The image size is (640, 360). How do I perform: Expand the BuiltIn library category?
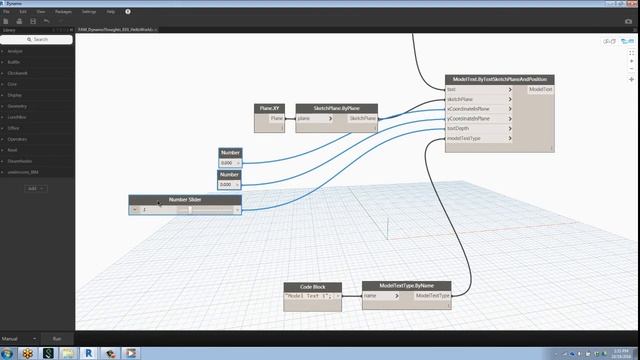[x=13, y=62]
